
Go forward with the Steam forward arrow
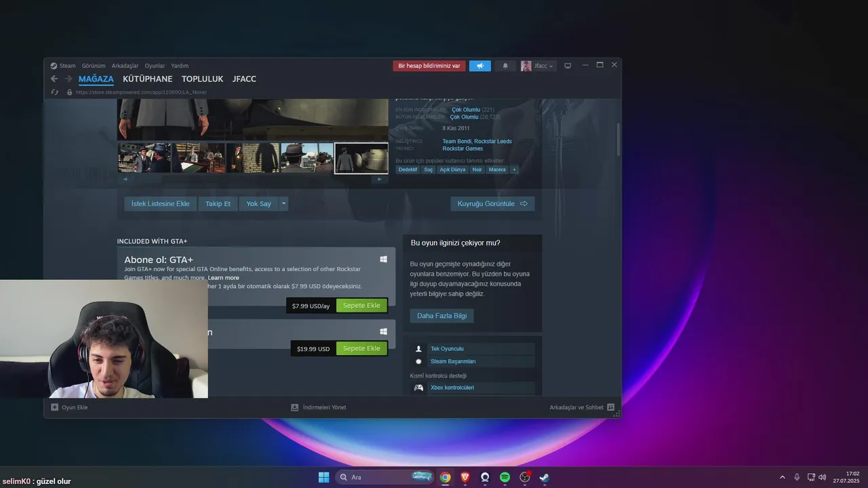coord(68,79)
